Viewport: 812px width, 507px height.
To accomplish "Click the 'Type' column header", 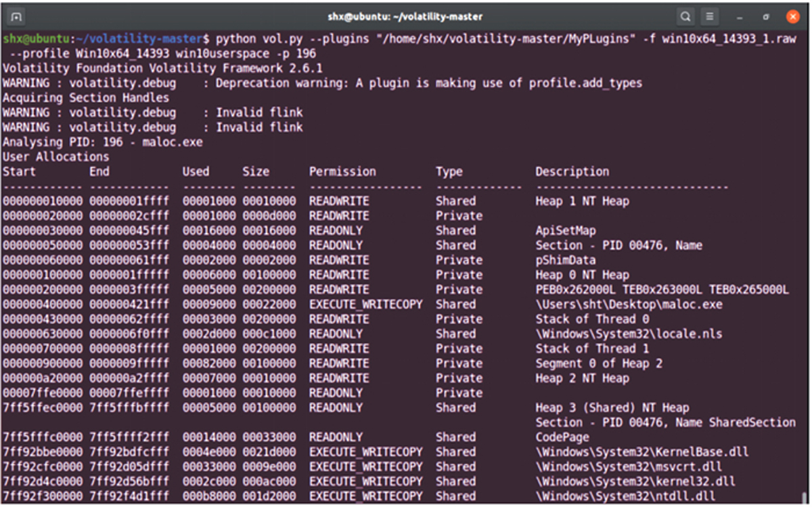I will (x=449, y=172).
